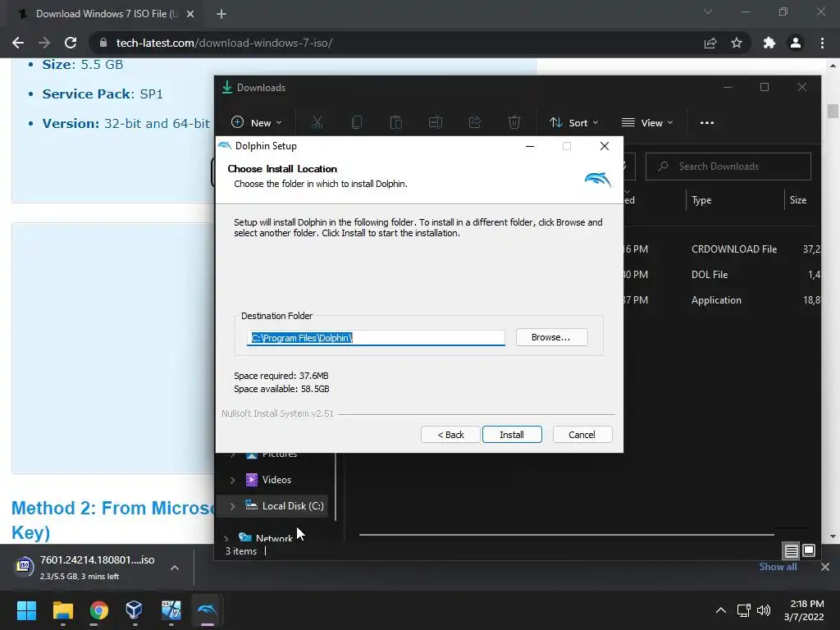Expand the Videos tree node
This screenshot has height=630, width=840.
tap(232, 480)
